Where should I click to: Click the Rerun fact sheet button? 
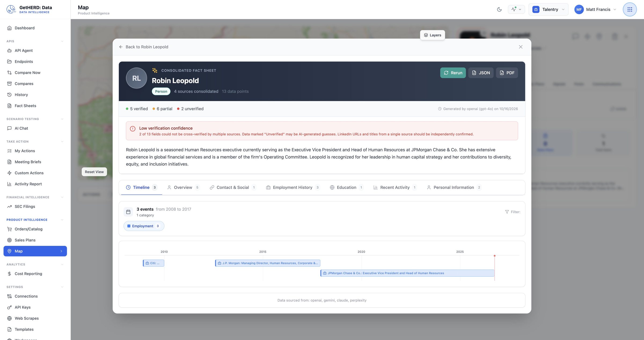tap(453, 73)
